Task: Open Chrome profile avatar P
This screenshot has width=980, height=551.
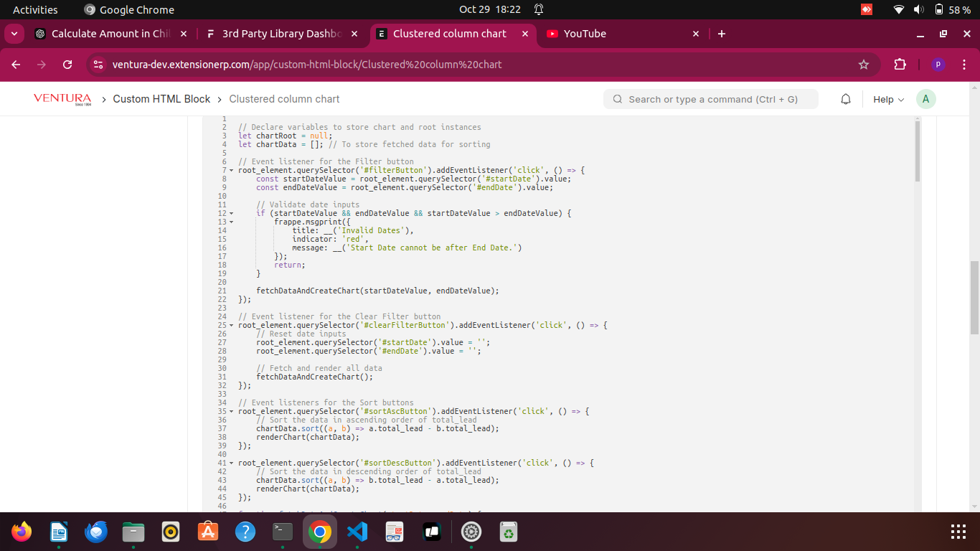Action: [938, 65]
